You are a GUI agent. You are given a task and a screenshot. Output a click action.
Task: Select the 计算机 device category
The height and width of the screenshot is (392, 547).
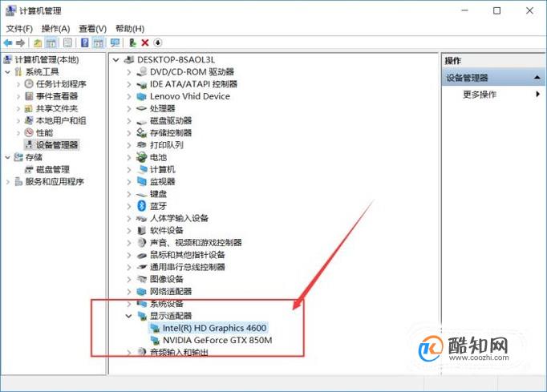pyautogui.click(x=162, y=169)
